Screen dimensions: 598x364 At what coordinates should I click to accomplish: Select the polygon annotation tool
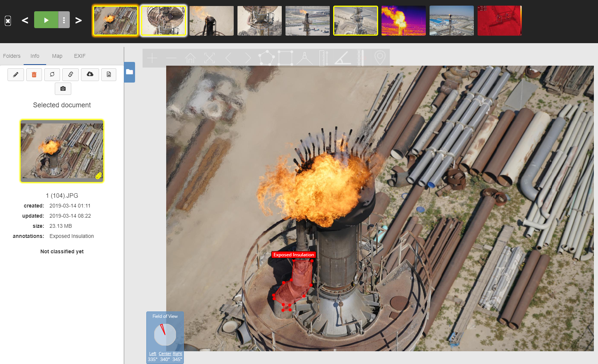click(x=266, y=58)
